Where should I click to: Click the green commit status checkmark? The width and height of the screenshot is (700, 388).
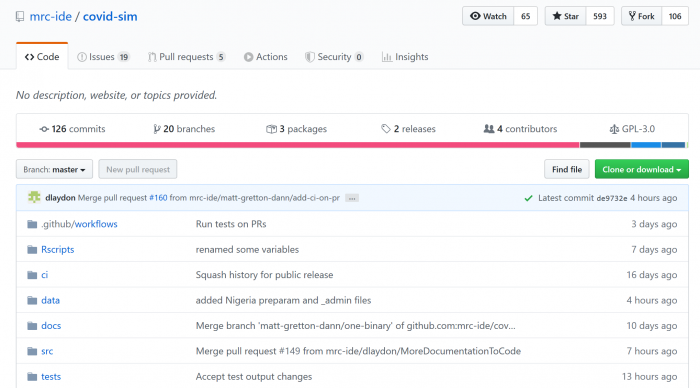click(528, 198)
